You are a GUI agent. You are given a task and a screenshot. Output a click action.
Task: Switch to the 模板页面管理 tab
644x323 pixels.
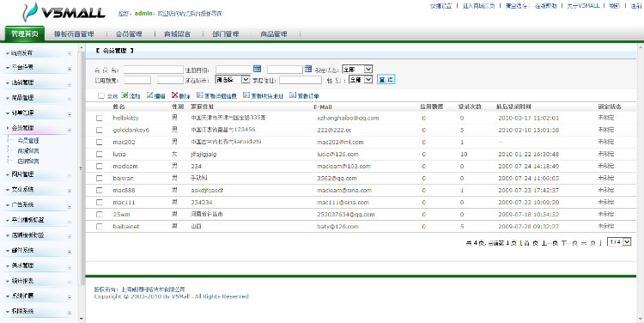coord(74,34)
